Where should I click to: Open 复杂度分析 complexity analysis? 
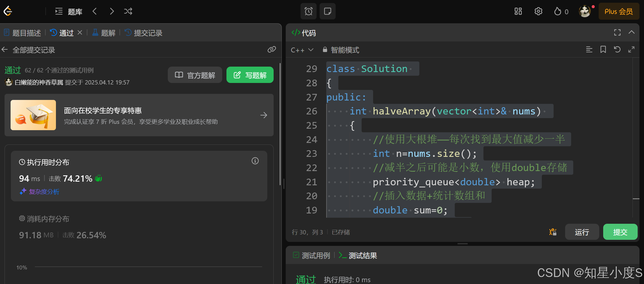pyautogui.click(x=40, y=191)
